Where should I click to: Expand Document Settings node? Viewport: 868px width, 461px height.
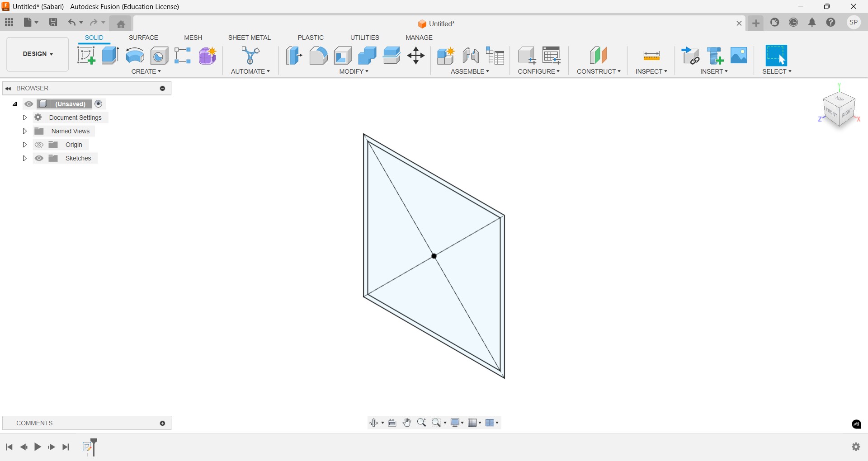click(25, 118)
